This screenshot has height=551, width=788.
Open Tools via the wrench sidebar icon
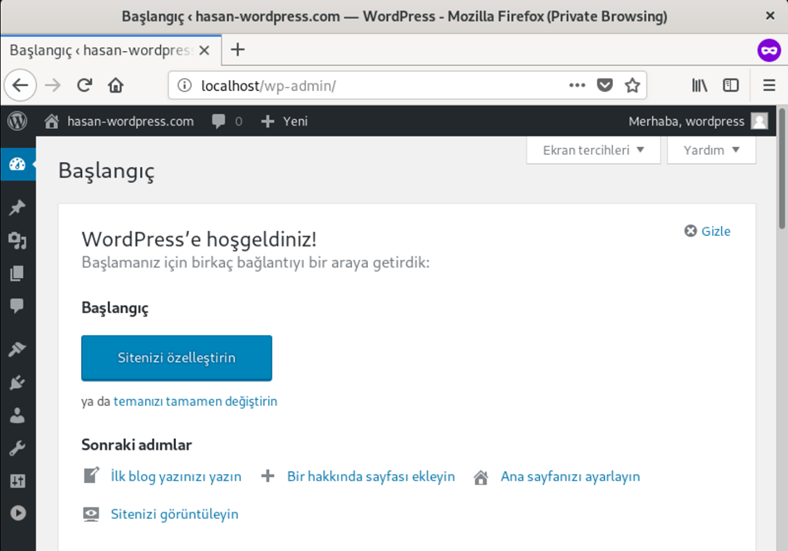pyautogui.click(x=18, y=448)
